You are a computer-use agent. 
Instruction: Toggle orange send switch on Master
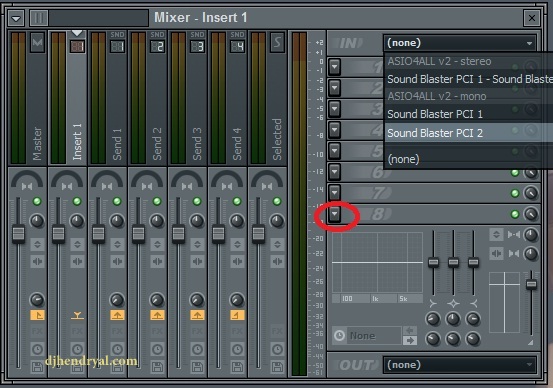[37, 315]
